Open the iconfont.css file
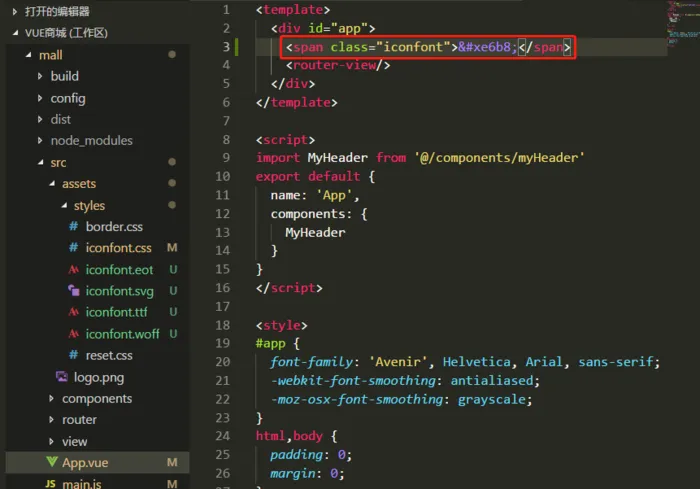This screenshot has width=700, height=489. pos(119,248)
